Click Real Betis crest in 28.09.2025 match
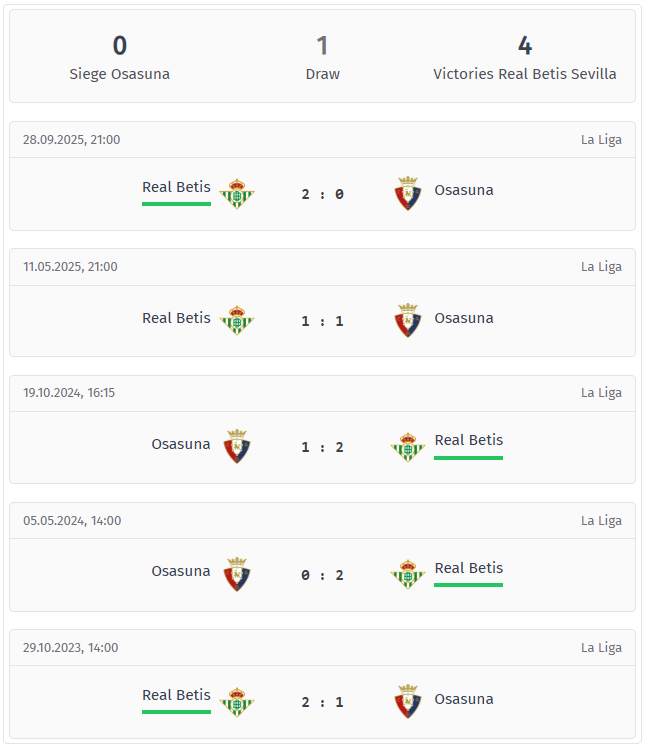The height and width of the screenshot is (750, 648). tap(237, 193)
